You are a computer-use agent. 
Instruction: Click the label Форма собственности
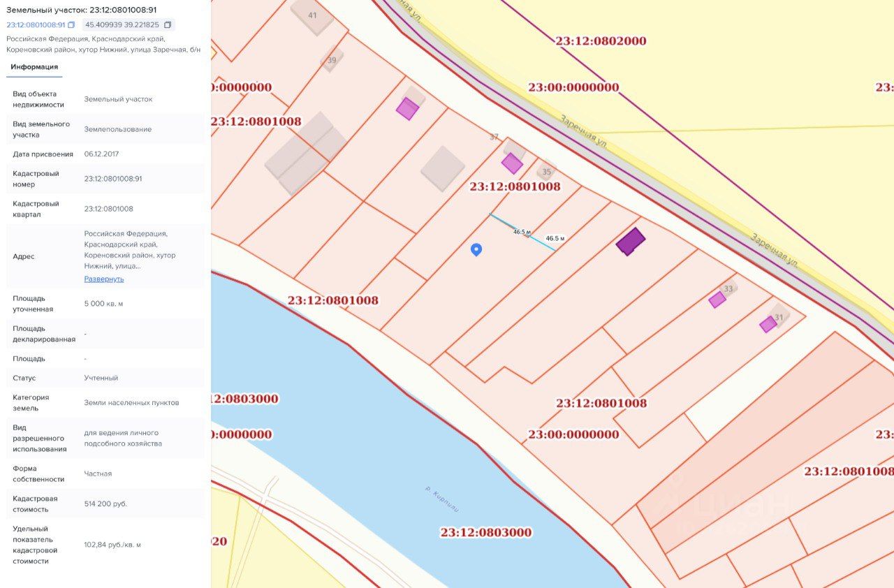tap(38, 473)
